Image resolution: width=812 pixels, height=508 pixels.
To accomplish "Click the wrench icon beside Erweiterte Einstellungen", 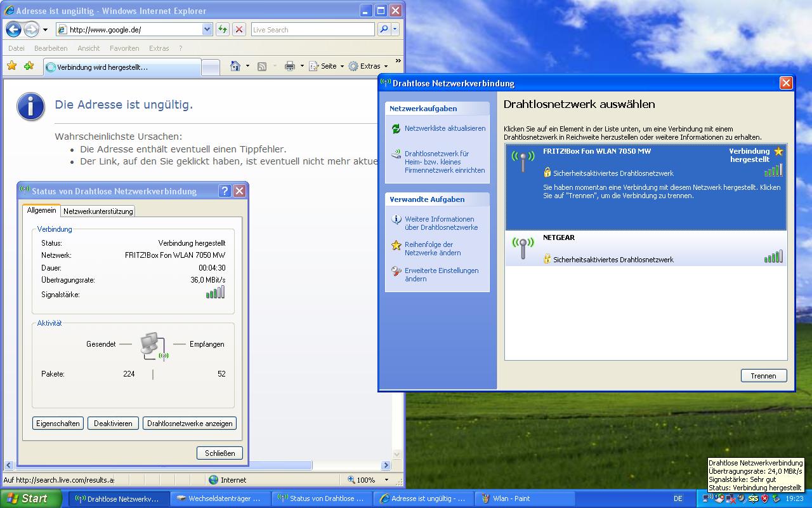I will coord(396,271).
